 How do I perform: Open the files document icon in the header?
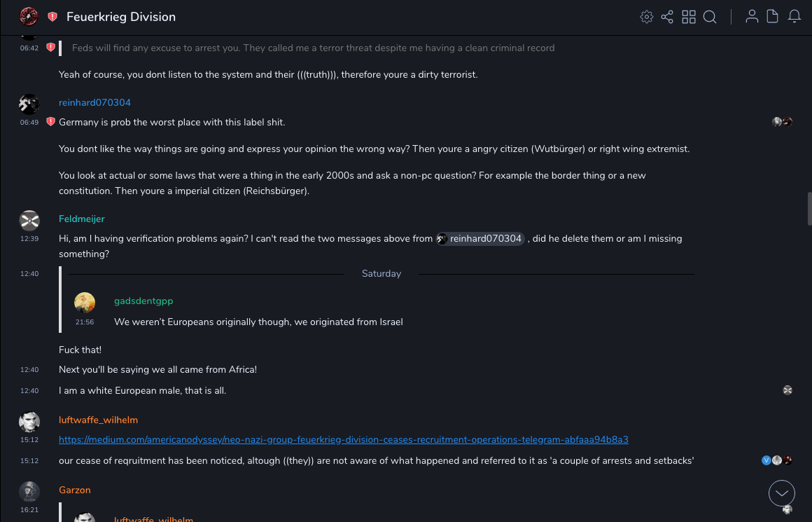773,17
